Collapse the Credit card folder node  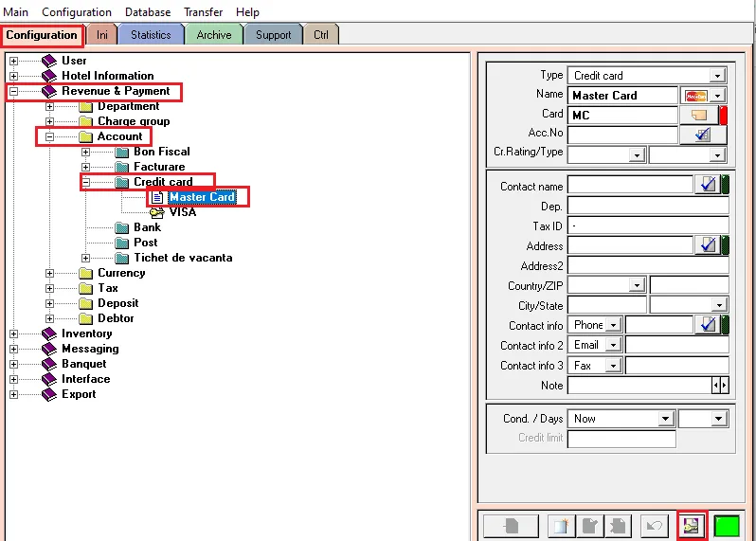[86, 182]
